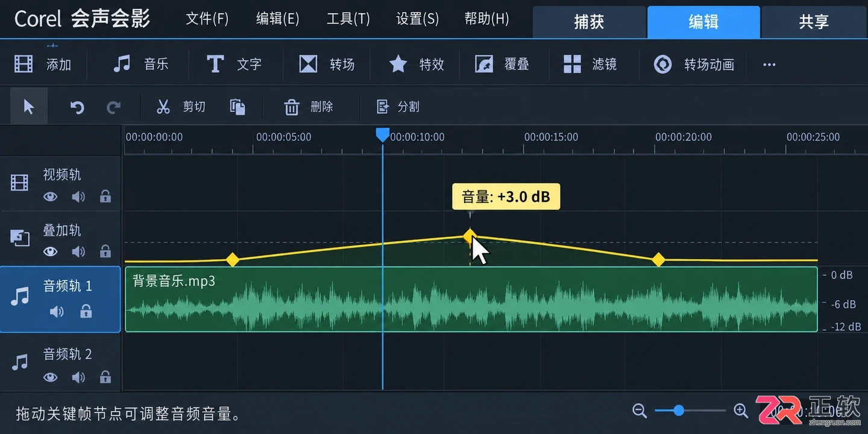Mute 音频轨 1 speaker
The width and height of the screenshot is (868, 434).
[x=57, y=311]
